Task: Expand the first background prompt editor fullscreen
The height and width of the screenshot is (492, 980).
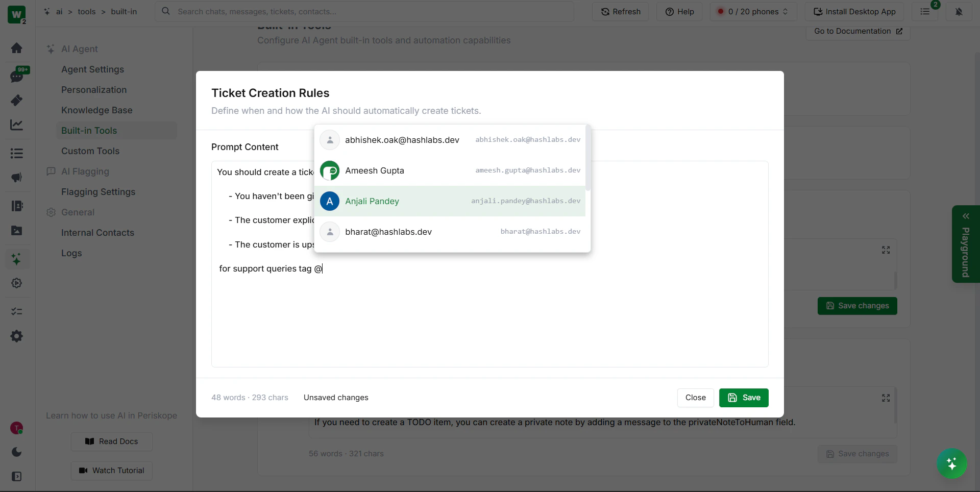Action: (886, 250)
